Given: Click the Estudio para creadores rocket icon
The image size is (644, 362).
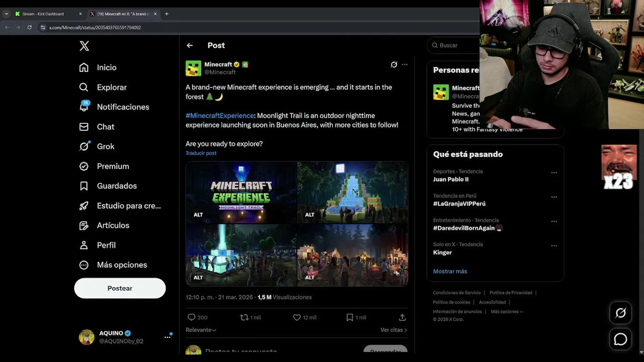Looking at the screenshot, I should coord(84,206).
